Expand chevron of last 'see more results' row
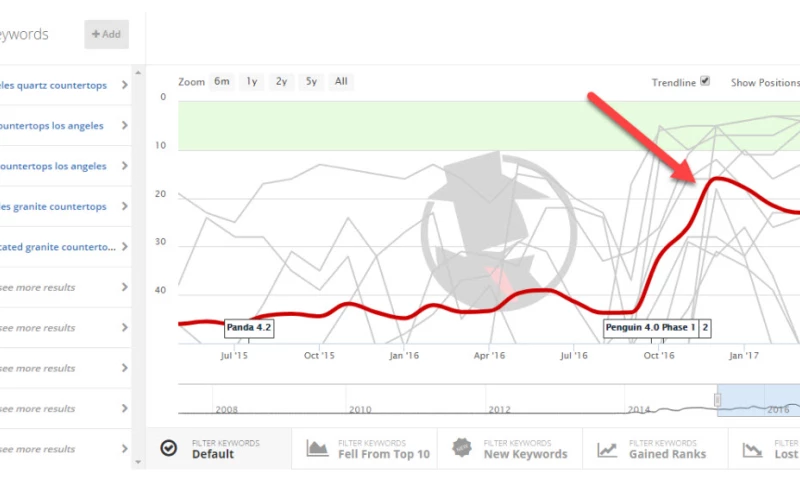The image size is (800, 480). point(124,449)
